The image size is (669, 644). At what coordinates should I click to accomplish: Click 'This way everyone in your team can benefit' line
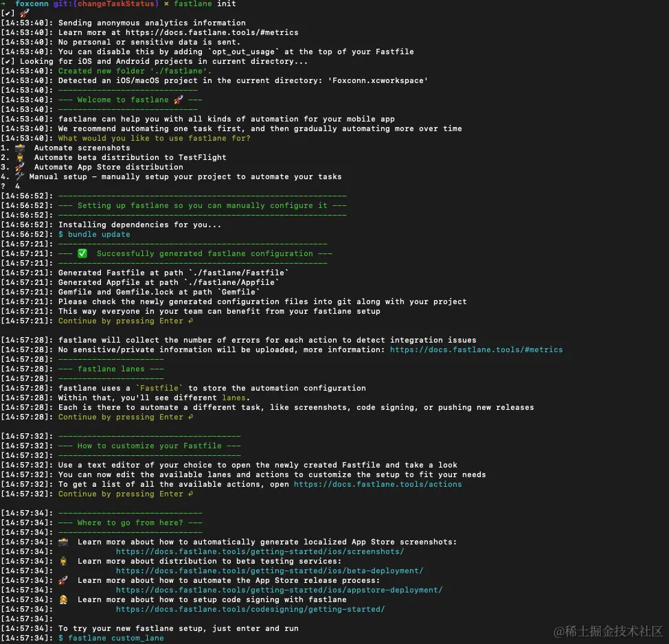click(219, 311)
